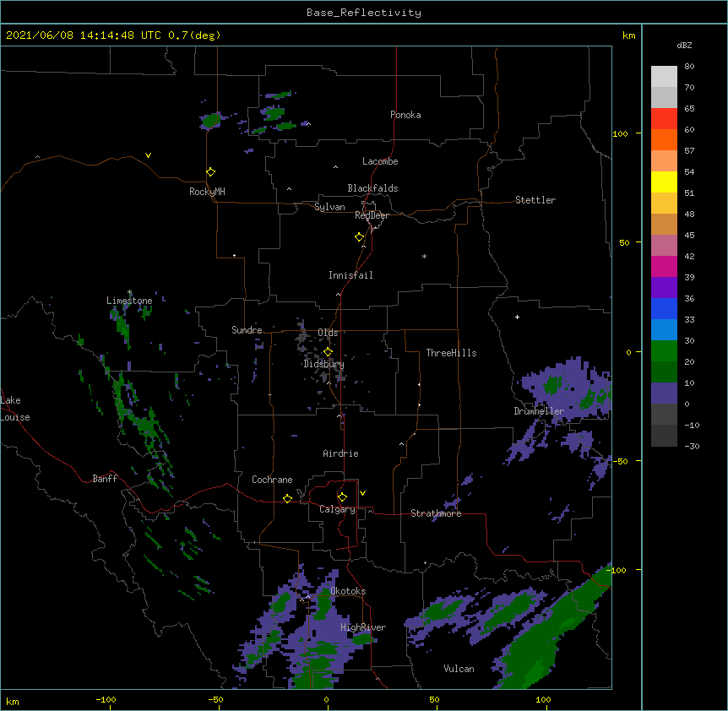Select the yellow diamond marker below Cochrane
This screenshot has width=728, height=711.
[287, 498]
